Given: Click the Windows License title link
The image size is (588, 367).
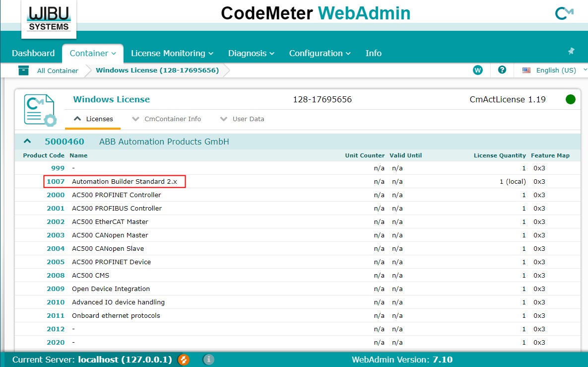Looking at the screenshot, I should [111, 99].
